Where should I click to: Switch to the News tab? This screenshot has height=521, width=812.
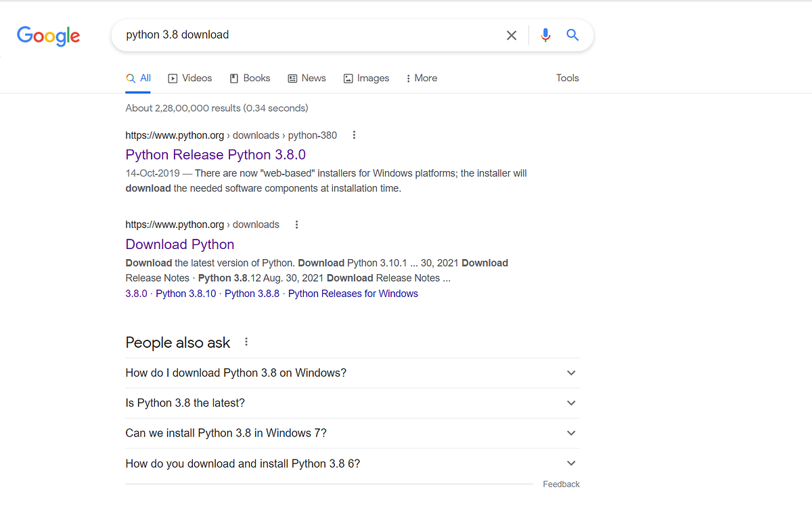(x=307, y=78)
